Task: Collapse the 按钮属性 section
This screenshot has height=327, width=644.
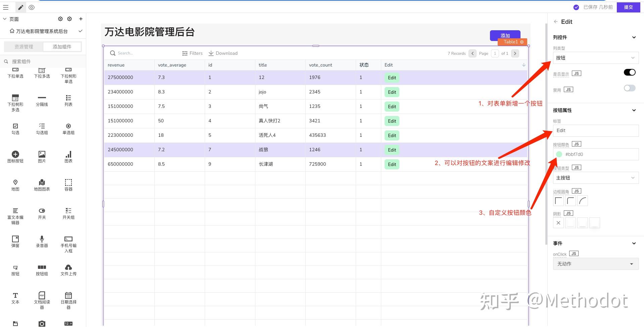Action: coord(634,110)
